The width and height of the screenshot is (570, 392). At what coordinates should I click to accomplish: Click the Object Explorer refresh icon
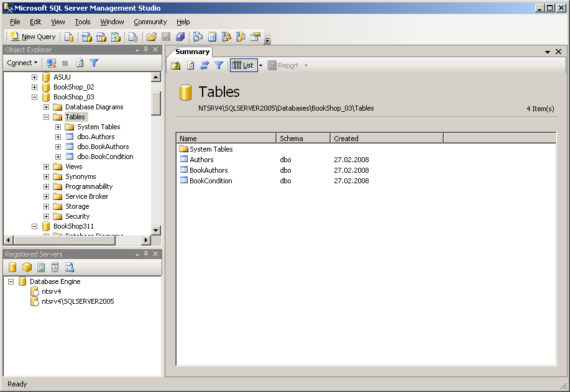point(80,63)
